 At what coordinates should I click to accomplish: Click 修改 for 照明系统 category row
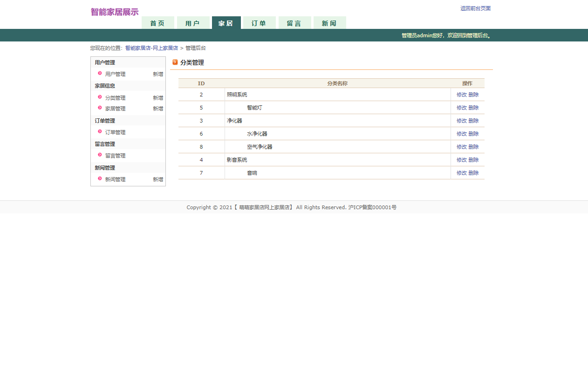[461, 94]
